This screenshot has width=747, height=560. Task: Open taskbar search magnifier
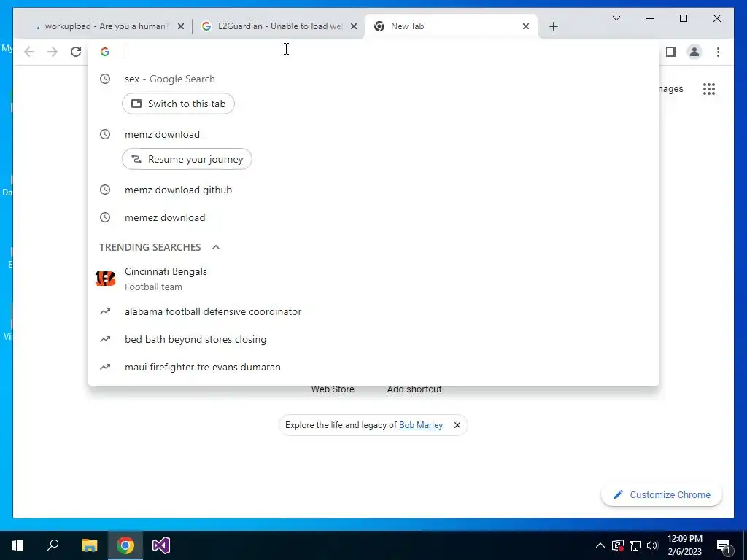pyautogui.click(x=53, y=545)
